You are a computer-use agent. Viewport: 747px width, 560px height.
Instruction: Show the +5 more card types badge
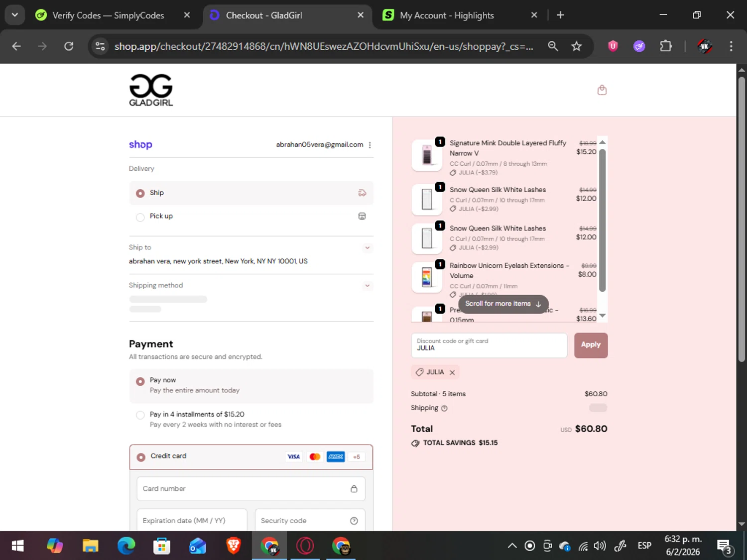point(357,456)
